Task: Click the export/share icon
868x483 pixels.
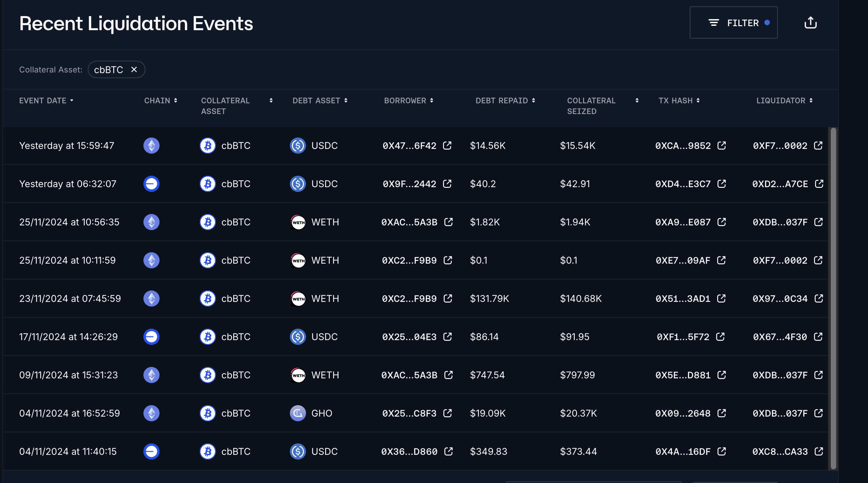Action: tap(810, 22)
